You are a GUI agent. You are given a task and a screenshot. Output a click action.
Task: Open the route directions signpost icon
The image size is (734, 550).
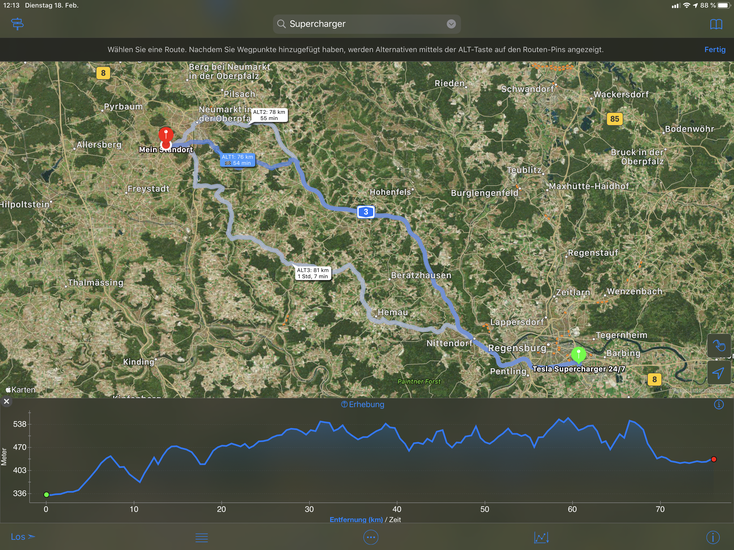(x=17, y=24)
